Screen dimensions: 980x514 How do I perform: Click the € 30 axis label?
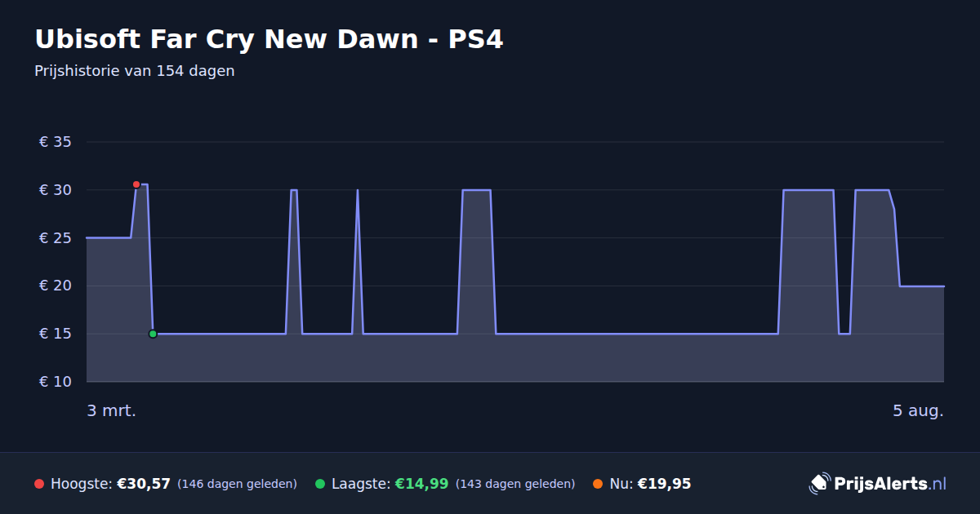coord(56,190)
